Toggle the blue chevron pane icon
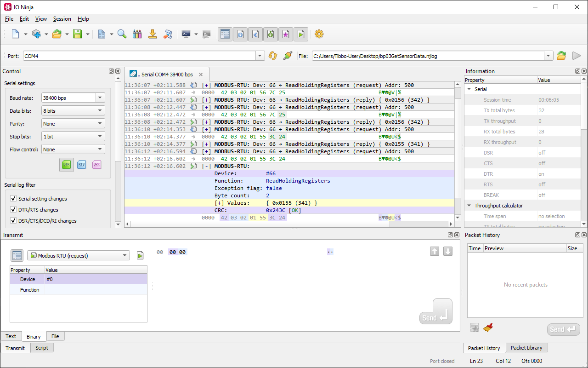 (255, 34)
